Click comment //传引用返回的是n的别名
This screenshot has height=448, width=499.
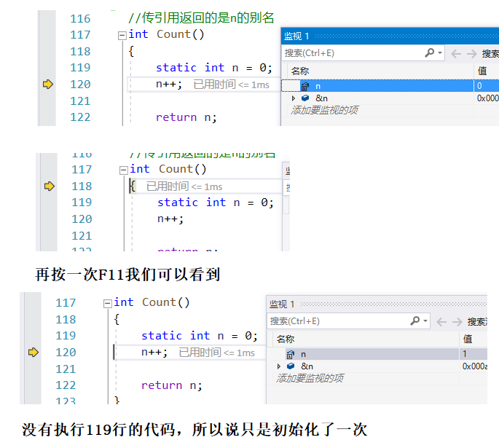(x=201, y=17)
